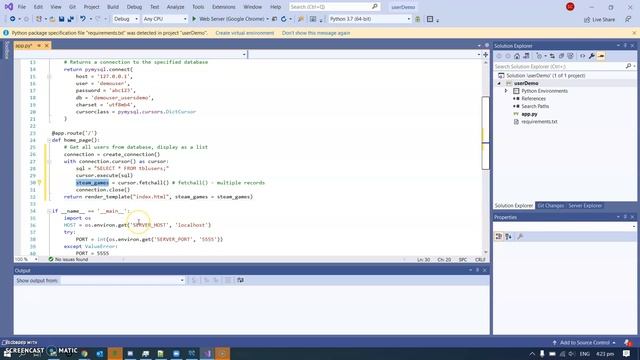Collapse the if __name__ block outline
Viewport: 640px width, 360px height.
click(49, 211)
